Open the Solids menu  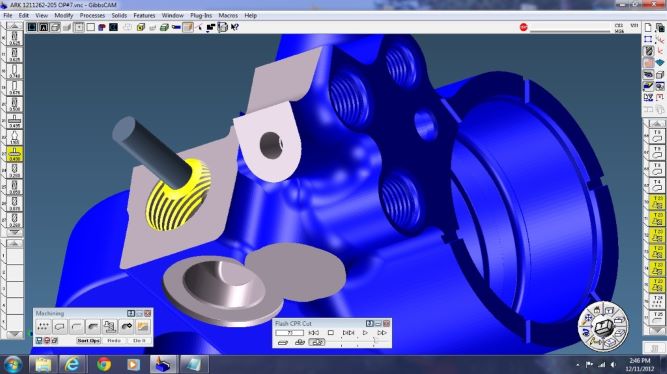point(119,15)
